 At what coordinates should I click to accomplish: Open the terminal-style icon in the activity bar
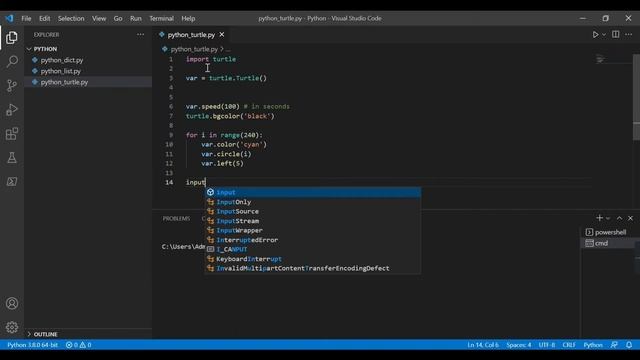(x=12, y=182)
